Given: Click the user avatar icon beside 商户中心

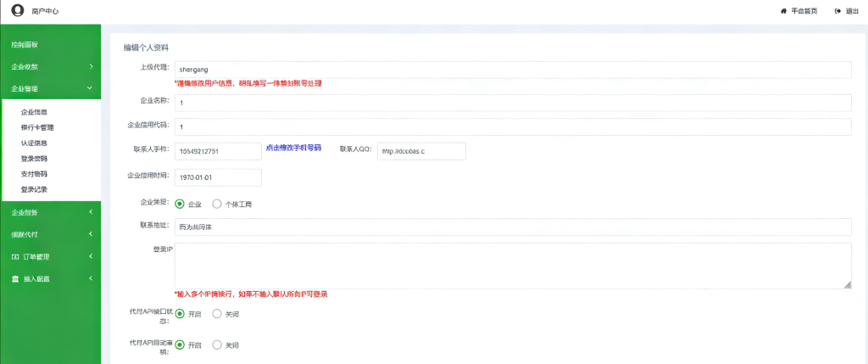Looking at the screenshot, I should pos(18,10).
